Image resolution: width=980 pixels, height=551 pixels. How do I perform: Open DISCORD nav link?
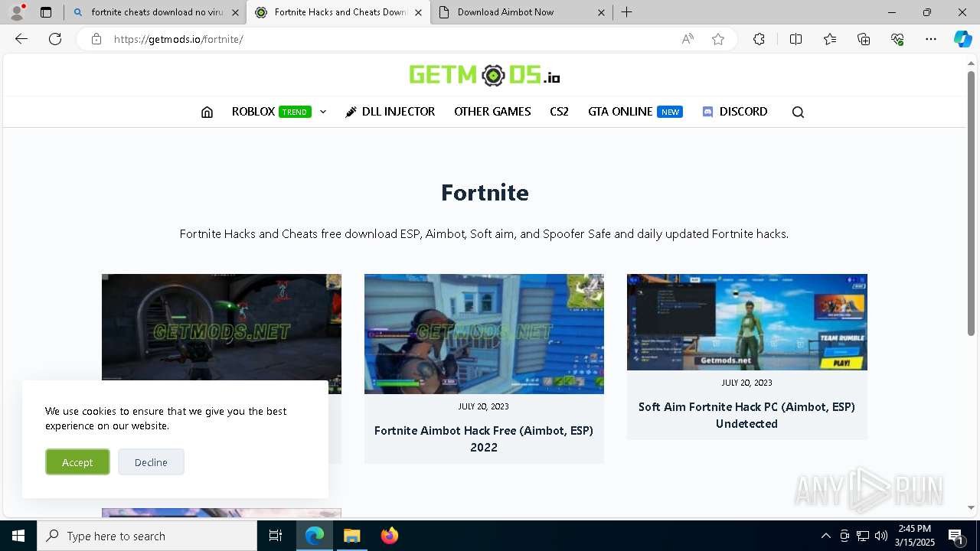pyautogui.click(x=735, y=112)
